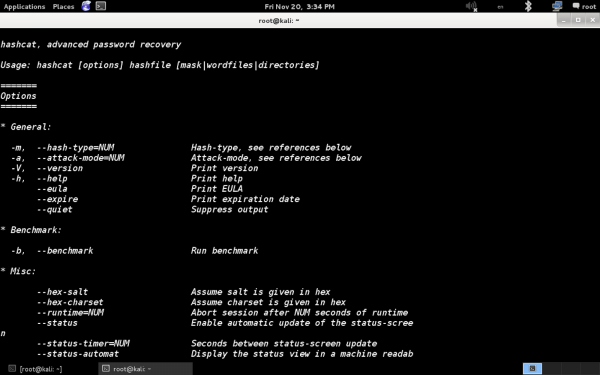Click the 'Options' heading
Image resolution: width=600 pixels, height=375 pixels.
(x=18, y=96)
